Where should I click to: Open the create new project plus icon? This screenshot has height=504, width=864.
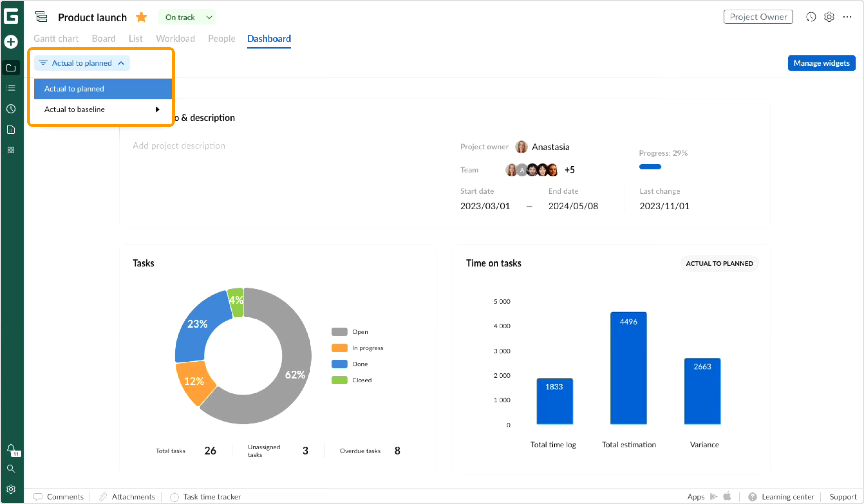pos(11,41)
